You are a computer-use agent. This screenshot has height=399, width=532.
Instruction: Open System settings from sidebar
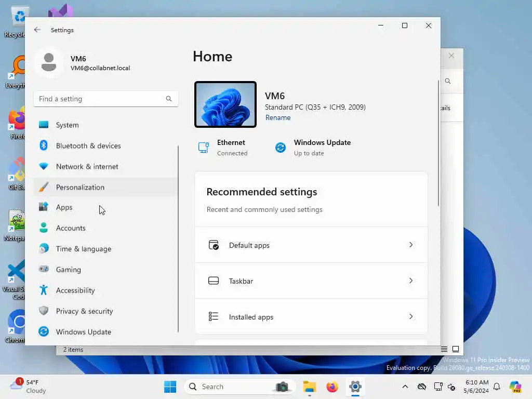coord(105,125)
